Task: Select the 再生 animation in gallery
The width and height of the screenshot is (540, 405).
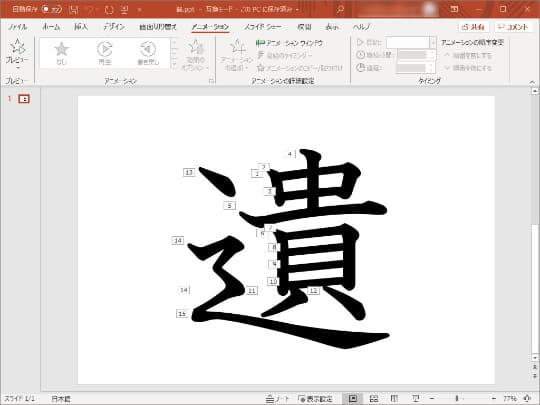Action: pyautogui.click(x=105, y=53)
